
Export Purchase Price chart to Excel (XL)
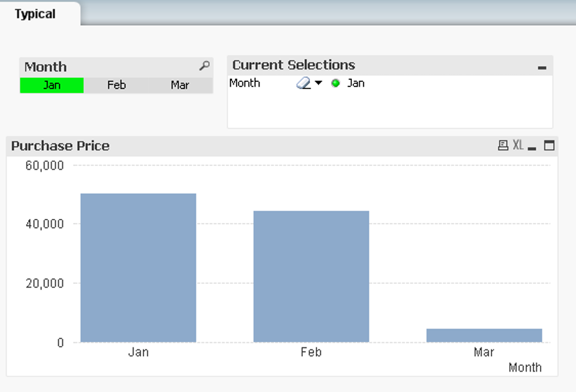click(x=518, y=146)
